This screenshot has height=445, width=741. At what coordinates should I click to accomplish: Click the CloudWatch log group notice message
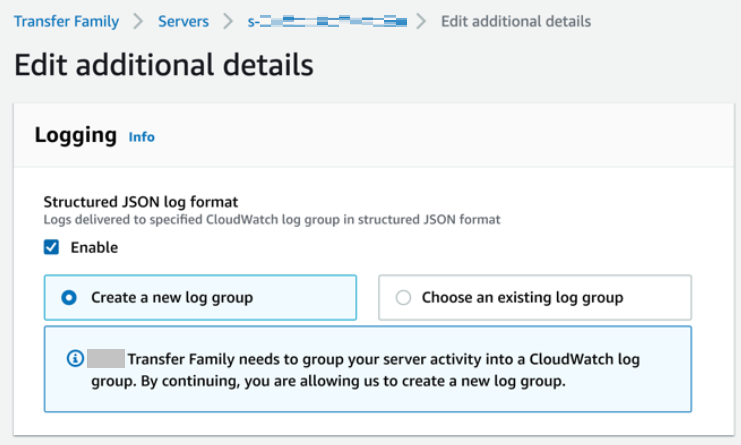click(384, 369)
